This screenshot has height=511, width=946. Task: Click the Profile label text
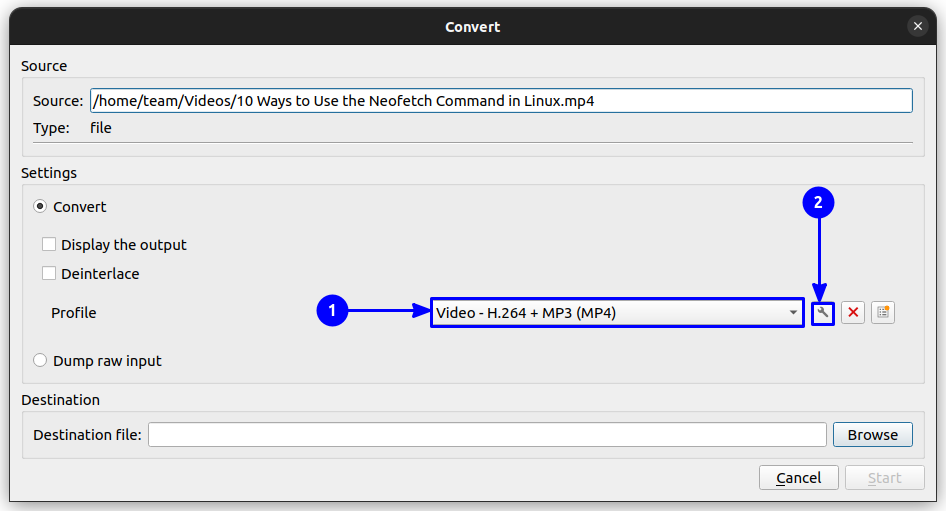[74, 313]
